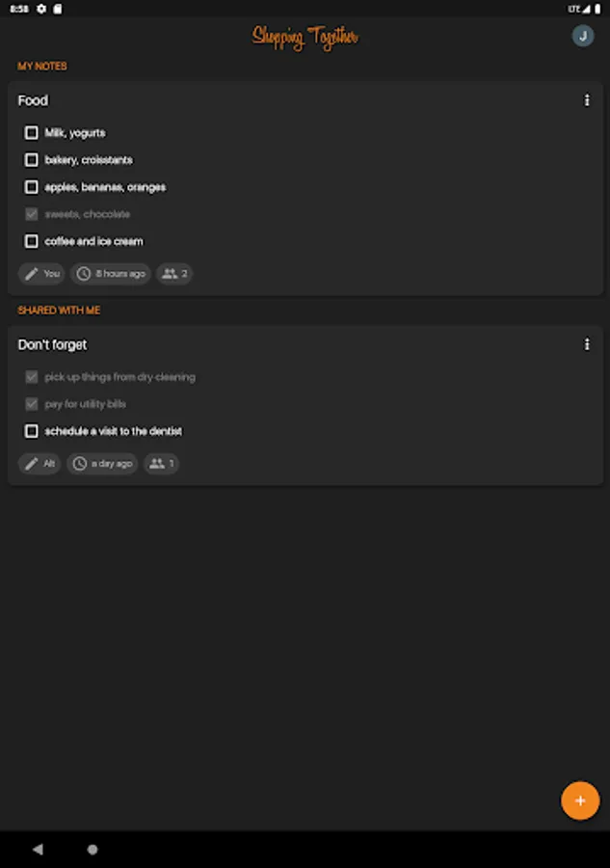Check the Milk, yogurts checkbox

(x=32, y=133)
